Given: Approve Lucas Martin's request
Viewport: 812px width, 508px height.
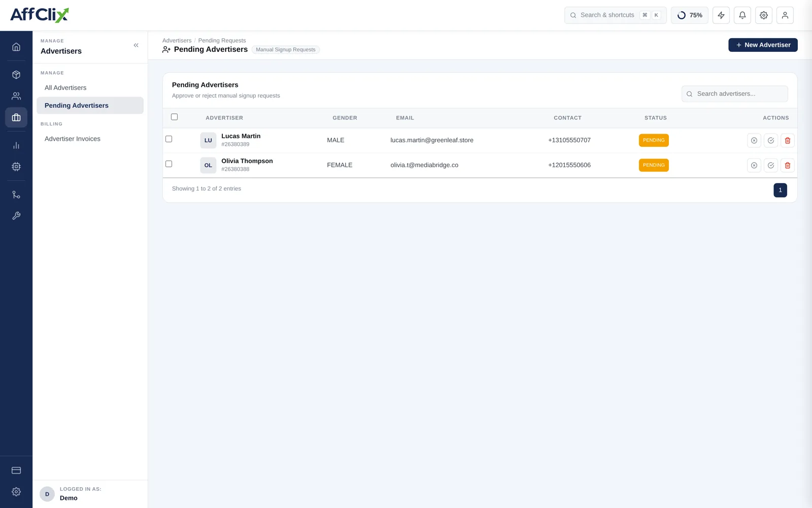Looking at the screenshot, I should pyautogui.click(x=771, y=140).
